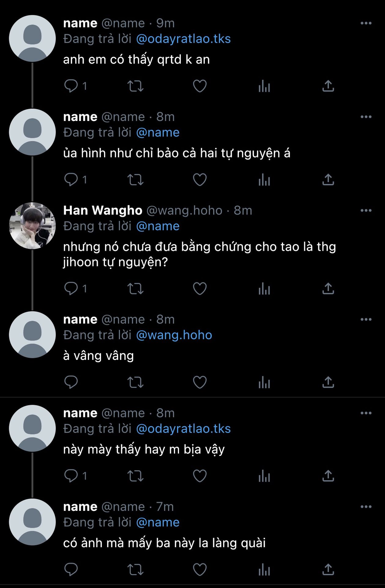Like the tweet 'anh em có thấy qrtd k an'
Screen dimensions: 385x588
click(200, 86)
